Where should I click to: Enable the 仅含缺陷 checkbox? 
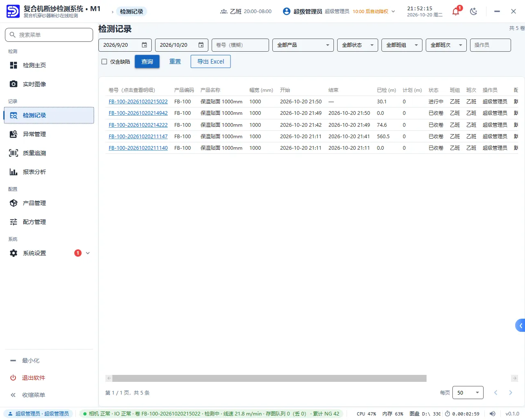[104, 62]
